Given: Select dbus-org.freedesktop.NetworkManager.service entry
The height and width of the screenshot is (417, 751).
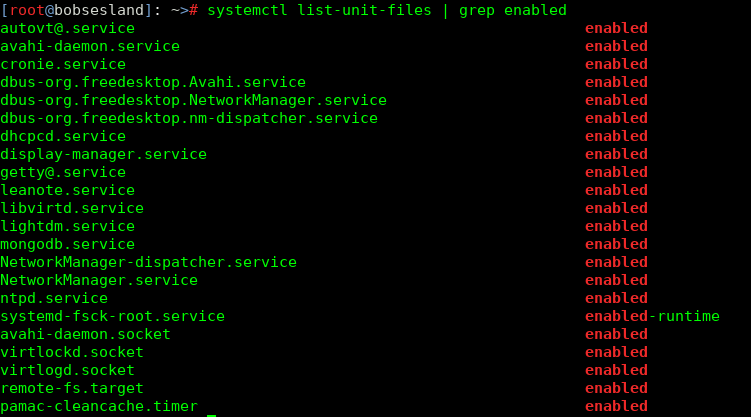Looking at the screenshot, I should (193, 101).
